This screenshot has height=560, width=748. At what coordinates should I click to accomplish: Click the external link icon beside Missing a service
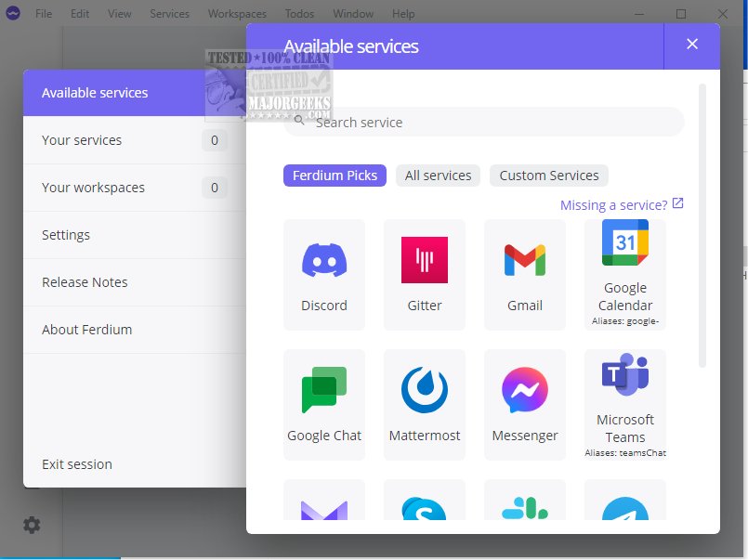point(678,203)
